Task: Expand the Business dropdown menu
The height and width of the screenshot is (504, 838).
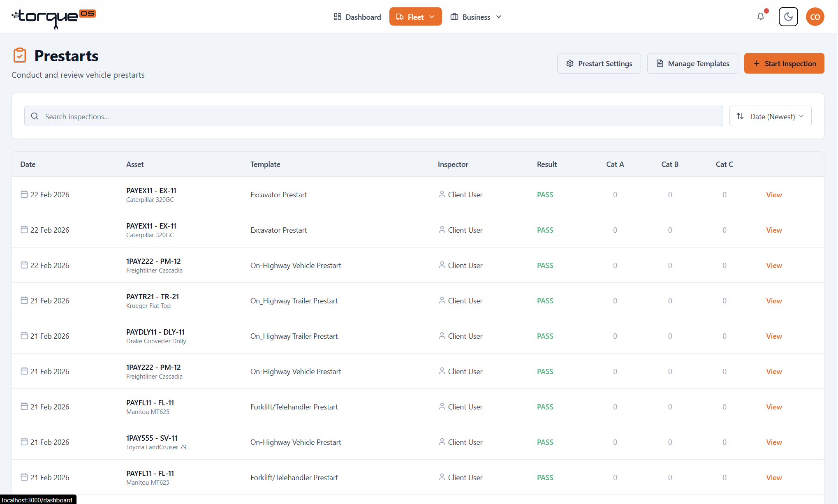Action: [476, 17]
